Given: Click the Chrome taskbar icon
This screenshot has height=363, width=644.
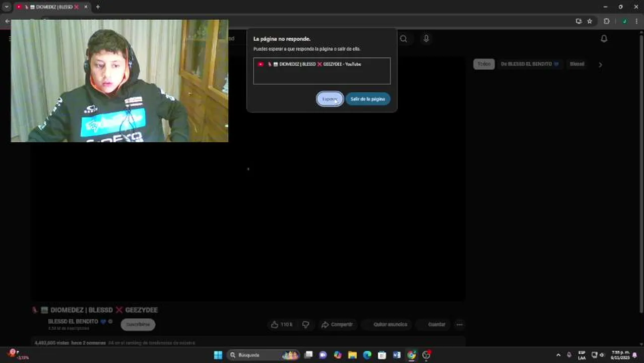Looking at the screenshot, I should (411, 355).
